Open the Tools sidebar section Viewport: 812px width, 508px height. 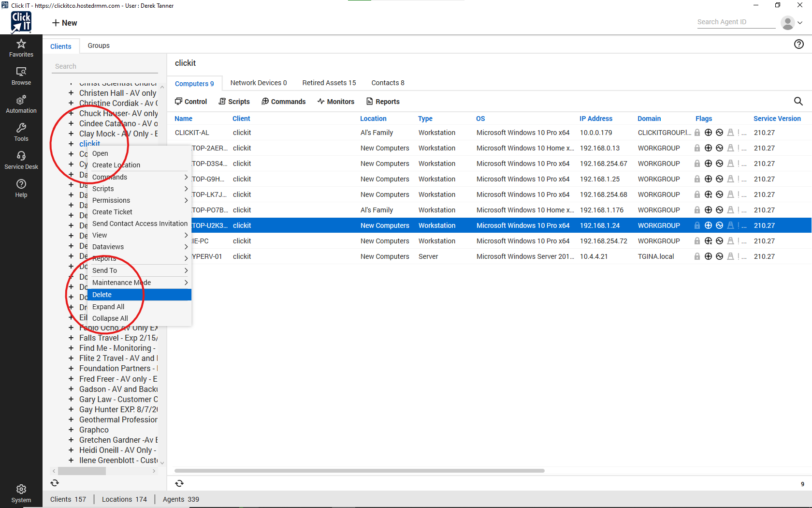[21, 133]
